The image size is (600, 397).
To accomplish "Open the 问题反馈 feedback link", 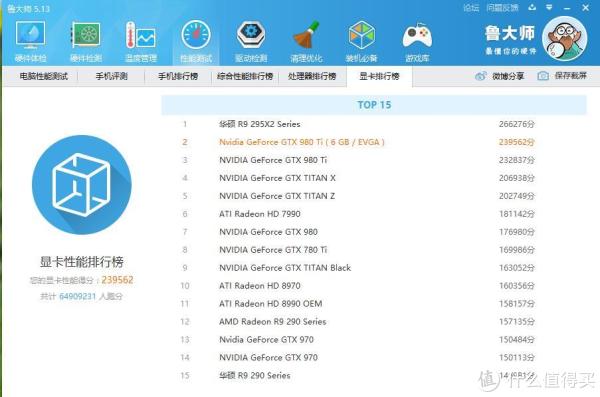I will [x=502, y=8].
